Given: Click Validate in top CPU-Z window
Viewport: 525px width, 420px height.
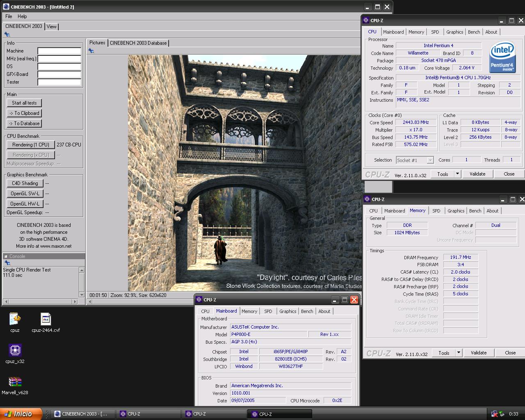Looking at the screenshot, I should 477,174.
